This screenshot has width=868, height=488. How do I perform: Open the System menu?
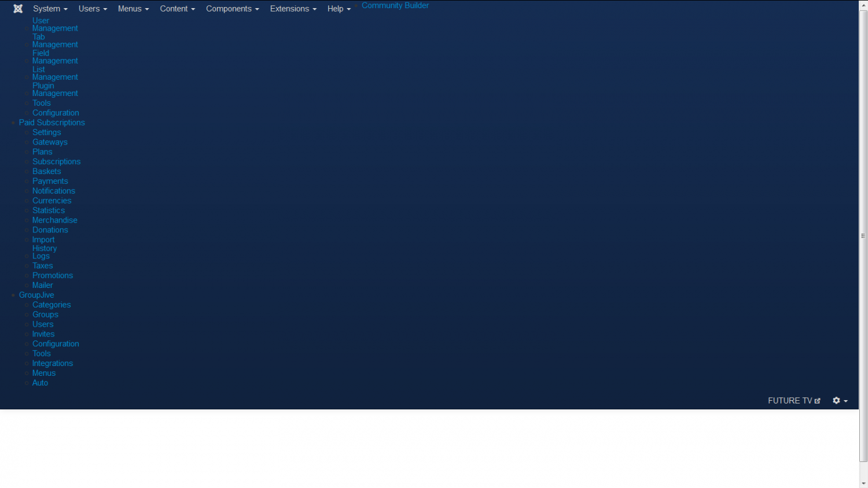(x=50, y=9)
